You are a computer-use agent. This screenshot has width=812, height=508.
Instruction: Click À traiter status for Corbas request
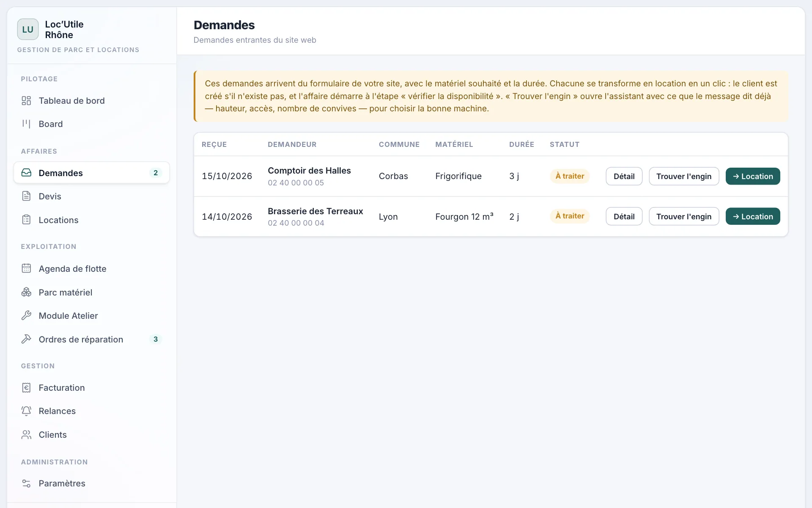[570, 176]
